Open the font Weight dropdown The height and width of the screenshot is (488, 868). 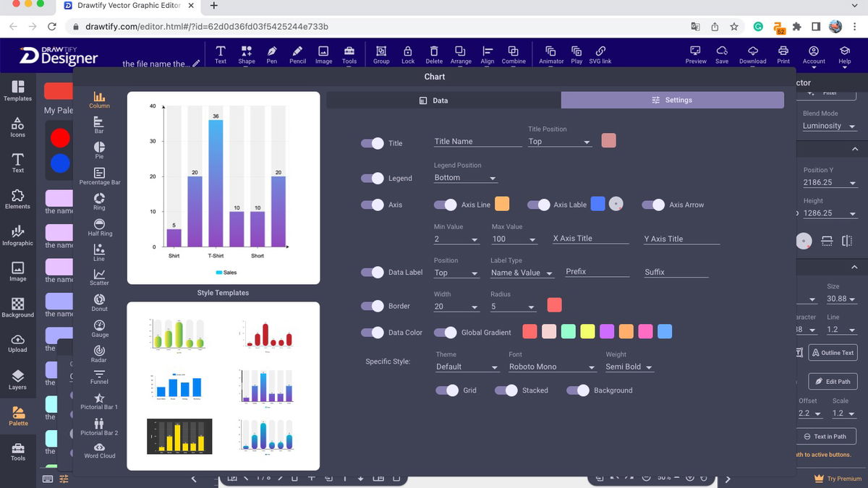coord(629,367)
